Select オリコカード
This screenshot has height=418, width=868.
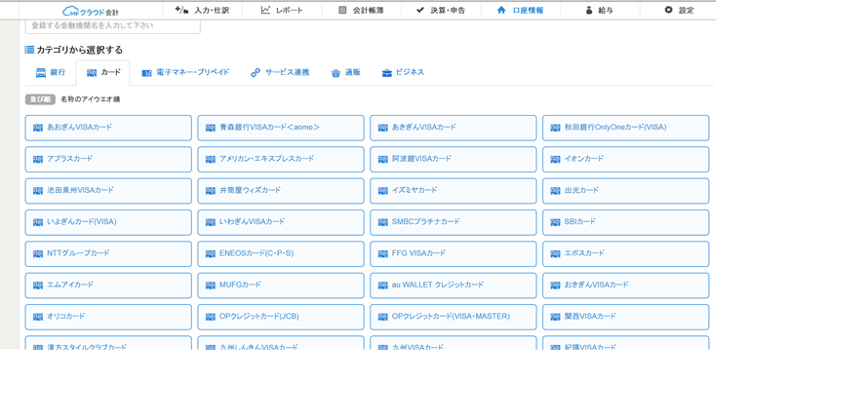[108, 317]
